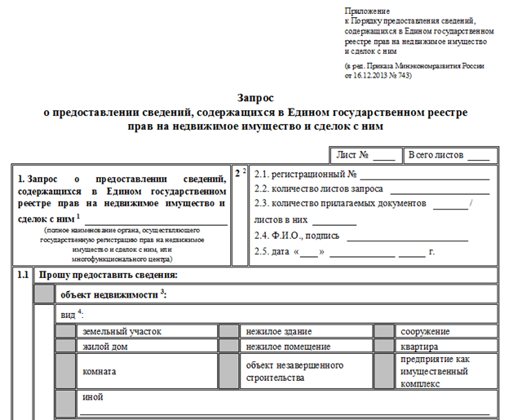This screenshot has width=509, height=420.
Task: Check the 'земельный участок' checkbox
Action: (x=66, y=331)
